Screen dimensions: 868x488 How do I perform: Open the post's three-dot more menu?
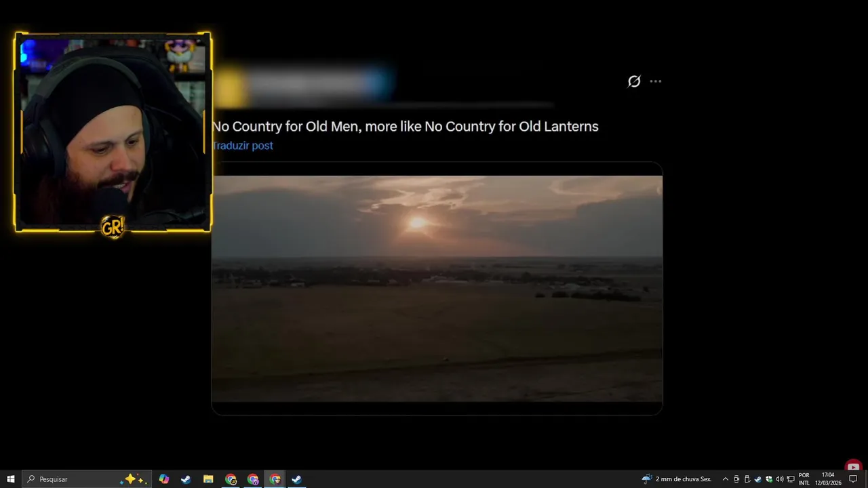(x=655, y=81)
